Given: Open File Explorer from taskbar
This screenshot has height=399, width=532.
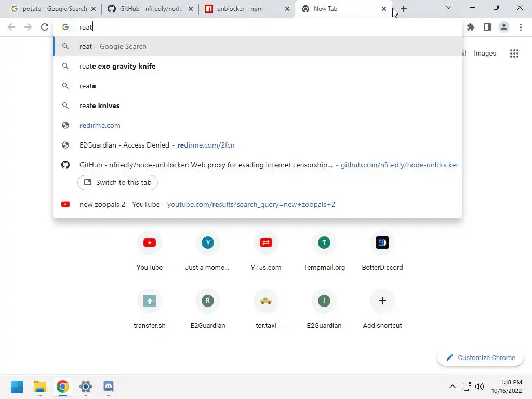Looking at the screenshot, I should (x=39, y=387).
